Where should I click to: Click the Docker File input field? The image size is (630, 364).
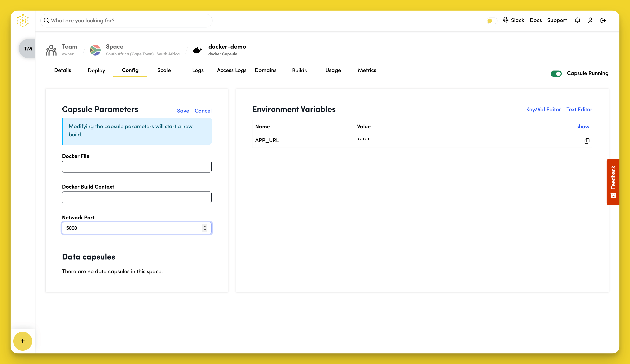pos(137,167)
